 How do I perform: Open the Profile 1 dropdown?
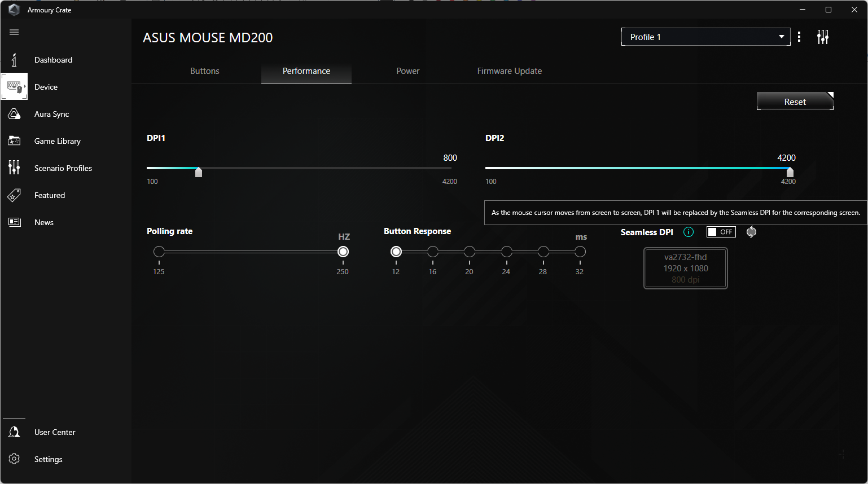(706, 37)
